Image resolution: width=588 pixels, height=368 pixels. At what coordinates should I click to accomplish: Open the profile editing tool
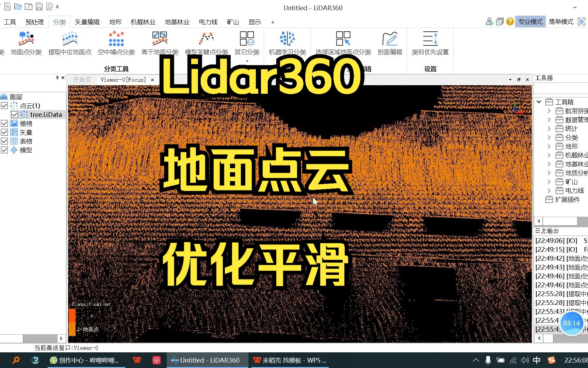coord(390,43)
